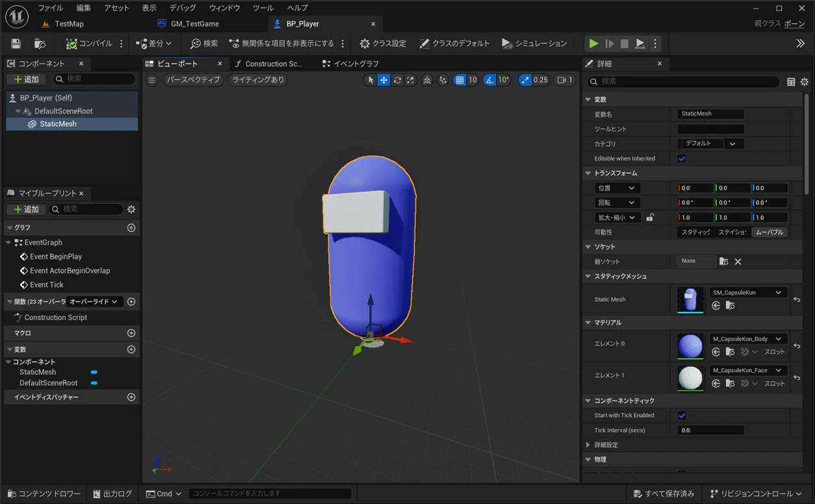Open the settings gear in My Blueprint panel

(131, 209)
